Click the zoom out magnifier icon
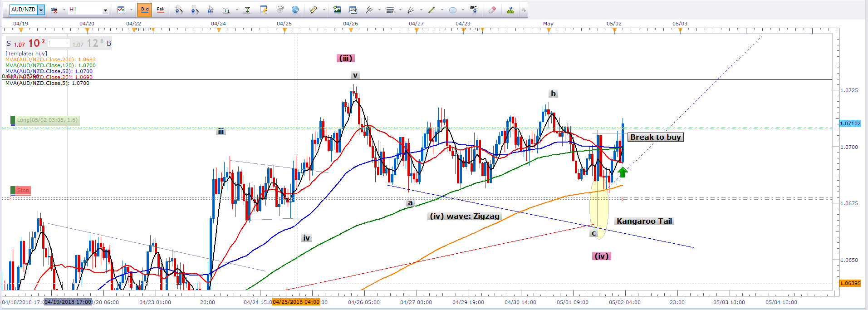 tap(195, 10)
